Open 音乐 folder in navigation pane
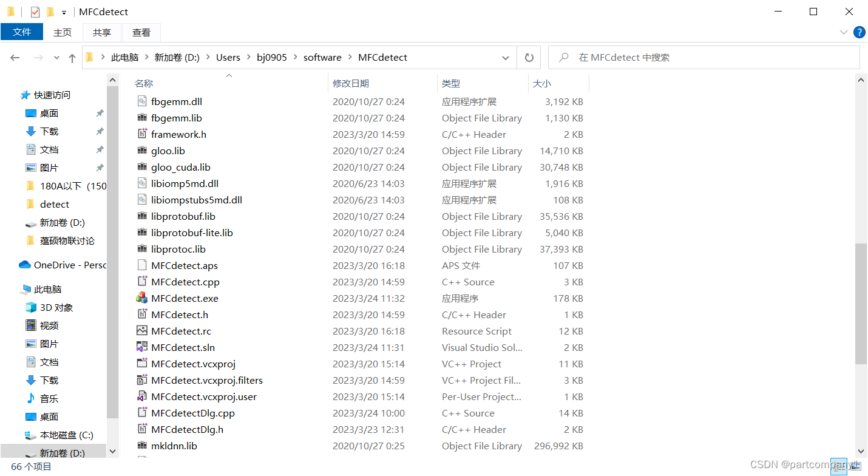The height and width of the screenshot is (476, 868). (x=42, y=398)
